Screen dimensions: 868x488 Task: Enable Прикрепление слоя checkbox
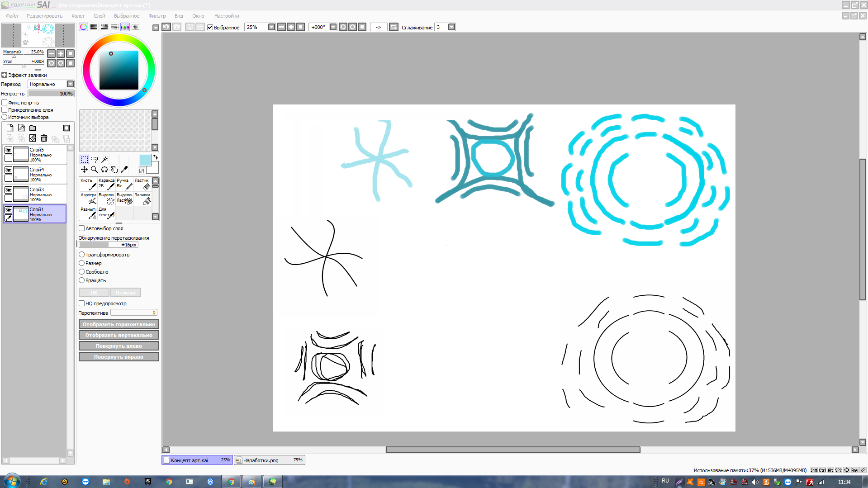(x=5, y=110)
